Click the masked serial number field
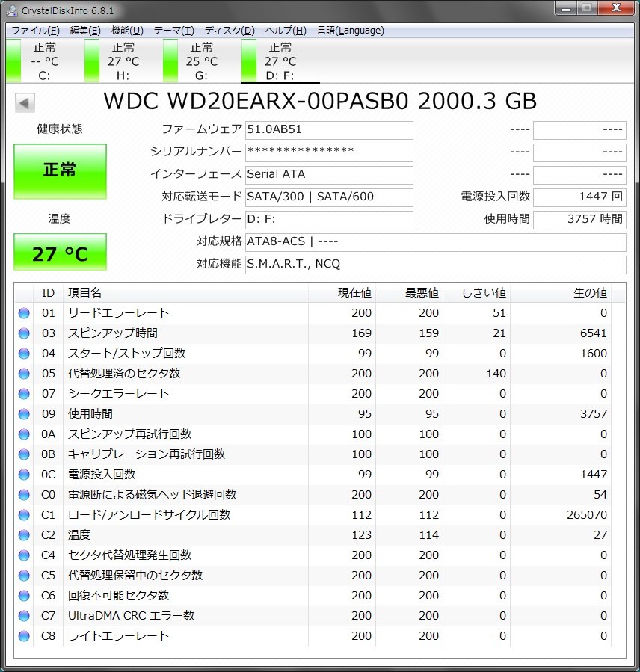 coord(329,152)
